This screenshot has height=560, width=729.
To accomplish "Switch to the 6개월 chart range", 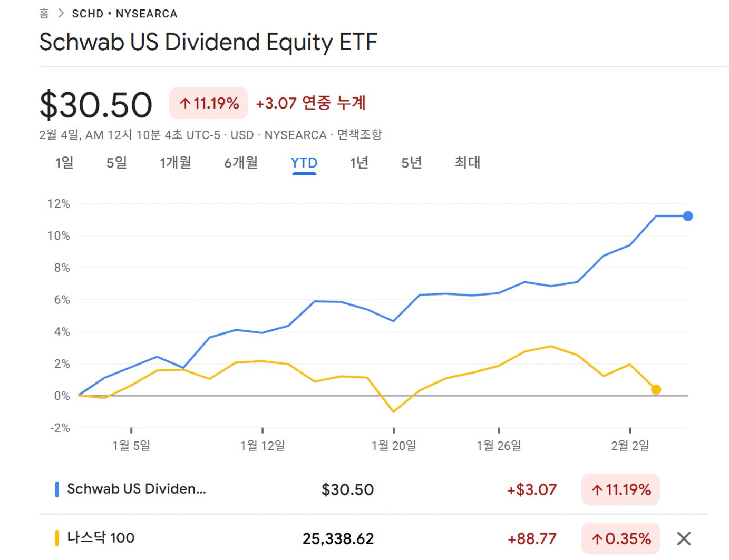I will (241, 163).
